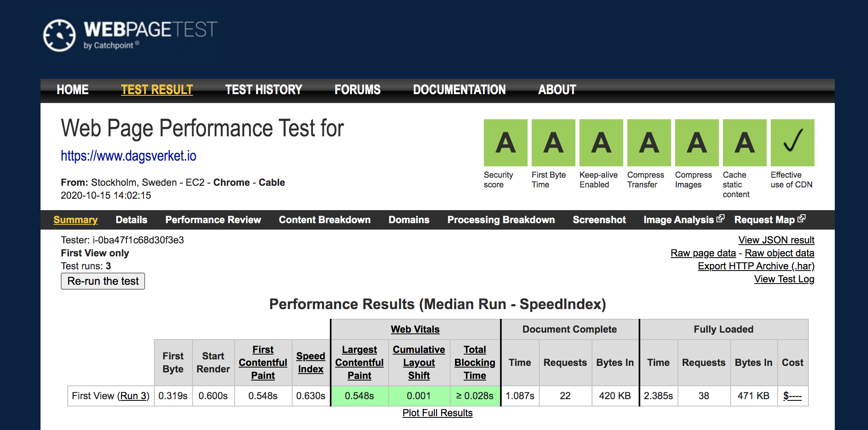
Task: Go to the HOME menu item
Action: tap(73, 90)
